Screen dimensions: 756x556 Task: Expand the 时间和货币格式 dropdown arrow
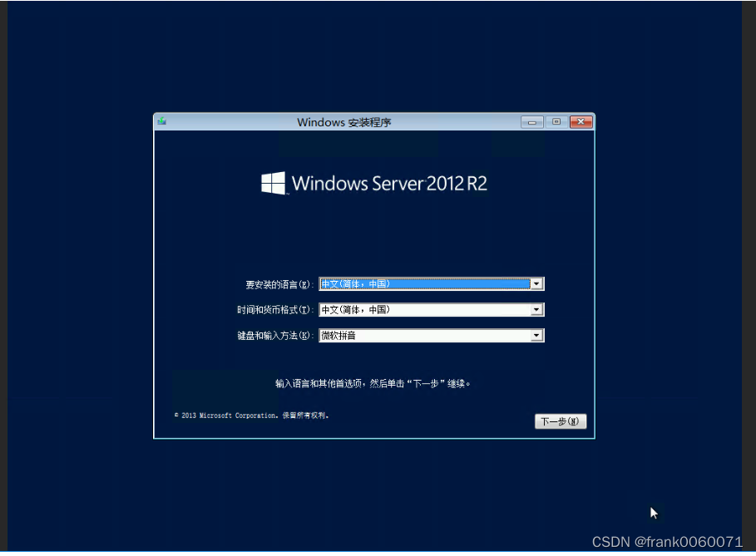tap(536, 310)
